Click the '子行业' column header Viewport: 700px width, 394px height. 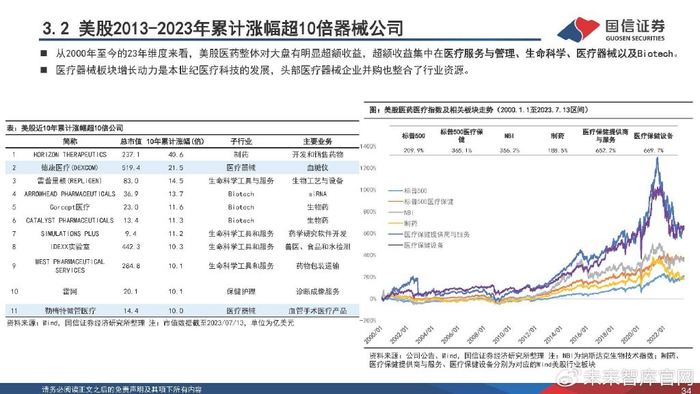coord(241,141)
